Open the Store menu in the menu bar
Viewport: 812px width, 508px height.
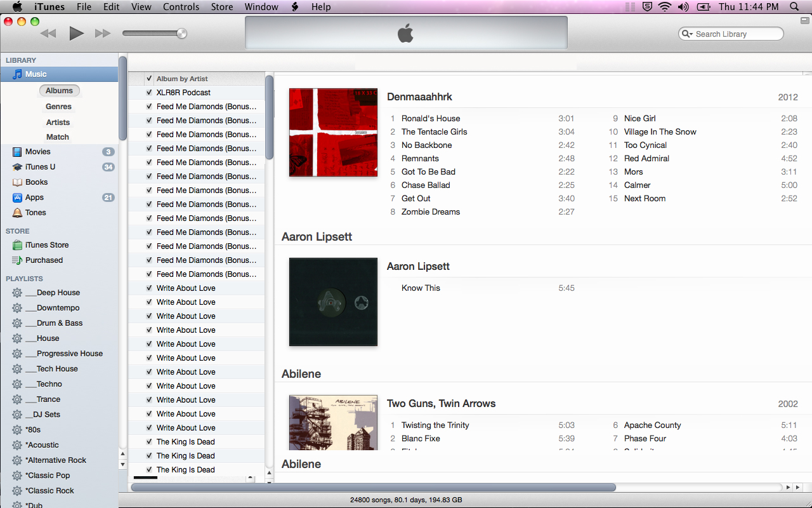click(222, 7)
